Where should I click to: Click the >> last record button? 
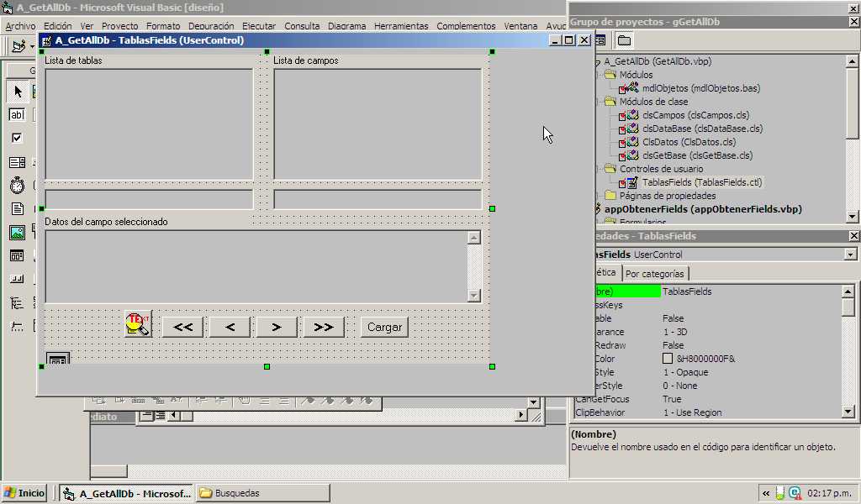pyautogui.click(x=324, y=327)
